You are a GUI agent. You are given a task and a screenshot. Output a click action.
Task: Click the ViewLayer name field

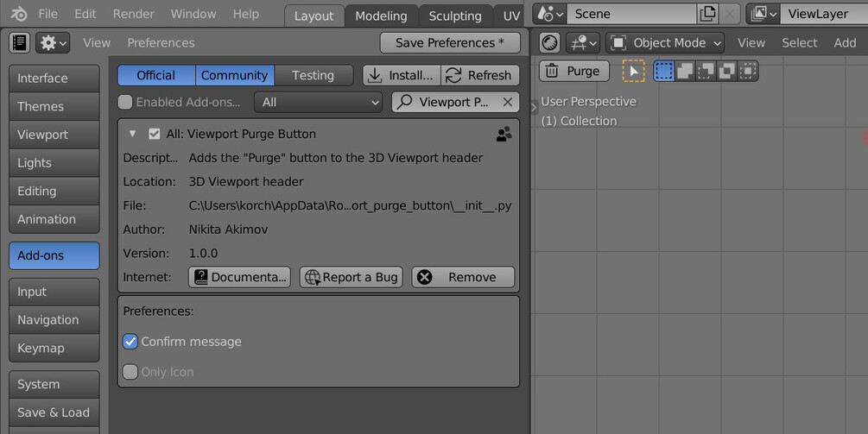pos(824,14)
